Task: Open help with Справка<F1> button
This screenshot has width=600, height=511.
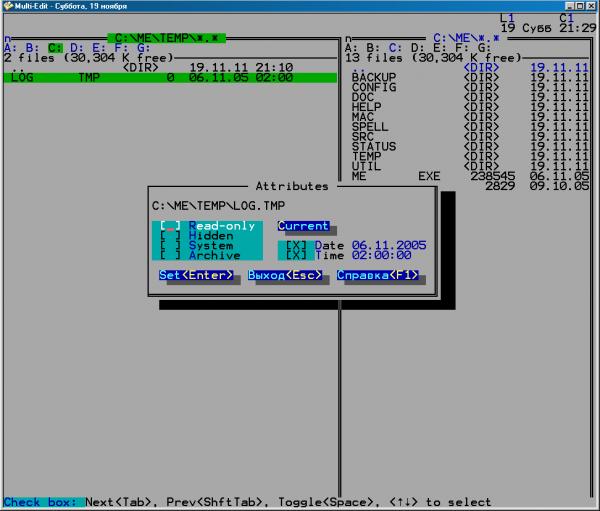Action: point(378,275)
